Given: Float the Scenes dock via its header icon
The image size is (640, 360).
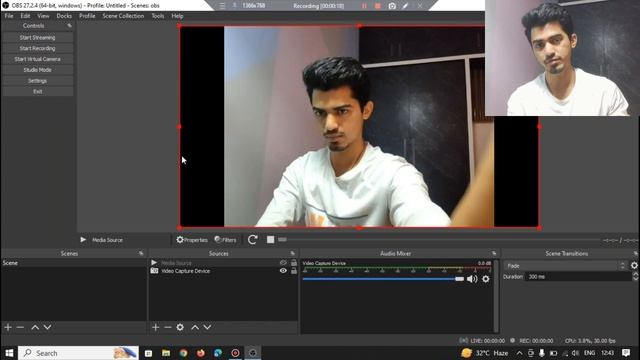Looking at the screenshot, I should [141, 253].
